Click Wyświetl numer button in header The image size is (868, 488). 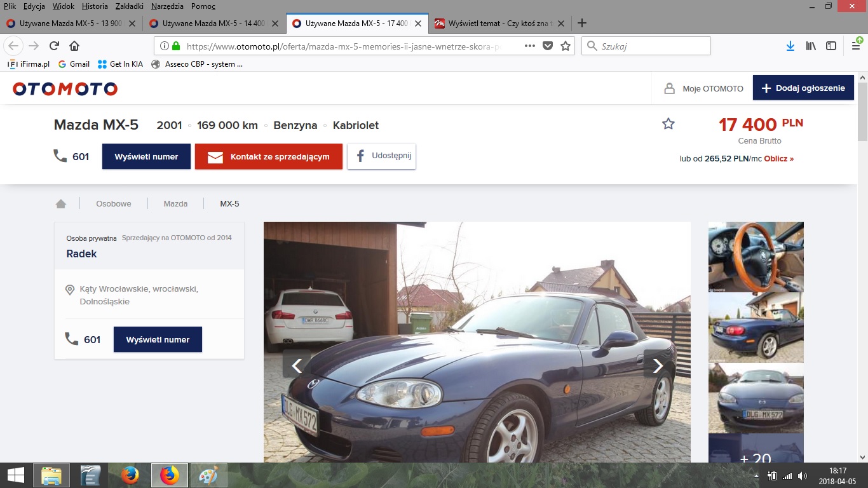(146, 156)
